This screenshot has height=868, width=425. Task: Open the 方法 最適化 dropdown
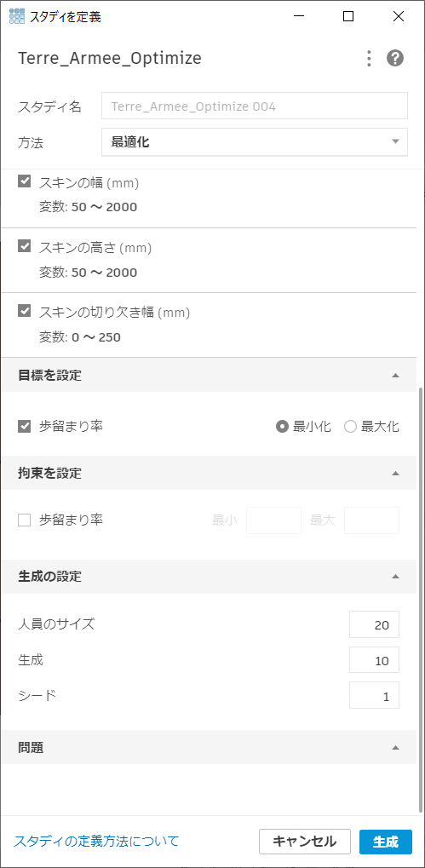[x=255, y=141]
